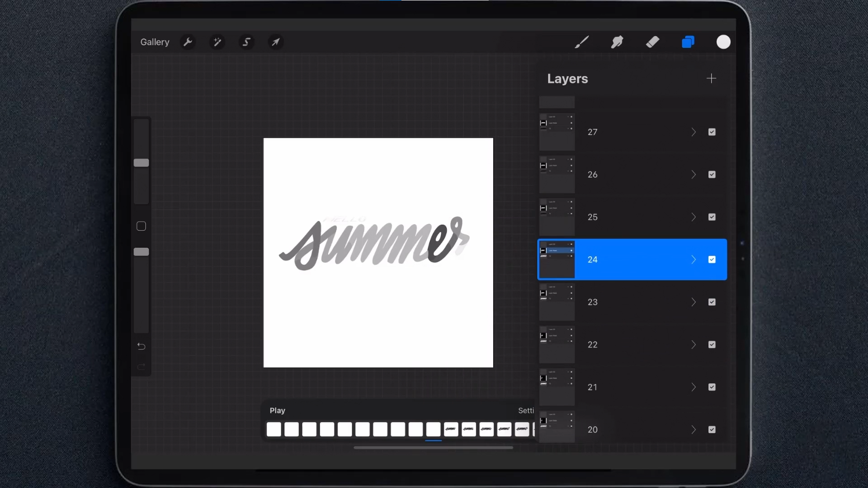The height and width of the screenshot is (488, 868).
Task: Toggle visibility checkbox for layer 27
Action: click(712, 131)
